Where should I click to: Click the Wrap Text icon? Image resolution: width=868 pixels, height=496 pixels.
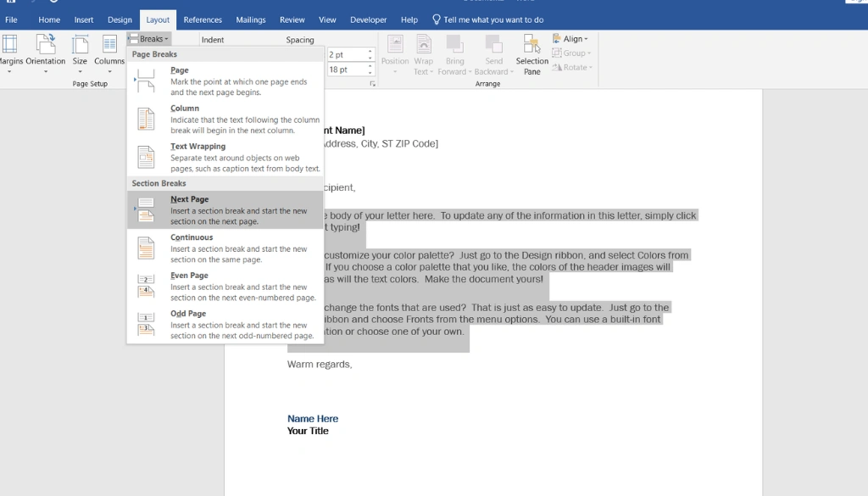click(x=424, y=44)
